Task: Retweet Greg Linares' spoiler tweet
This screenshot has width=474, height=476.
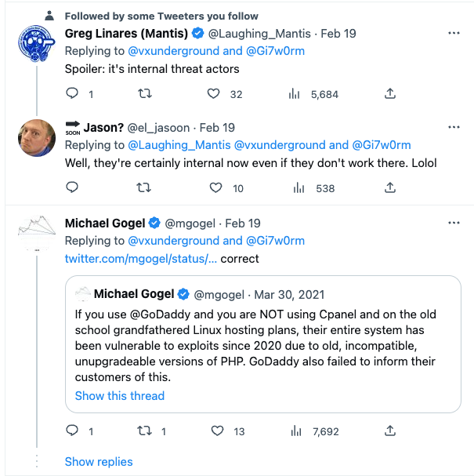Action: [x=144, y=94]
